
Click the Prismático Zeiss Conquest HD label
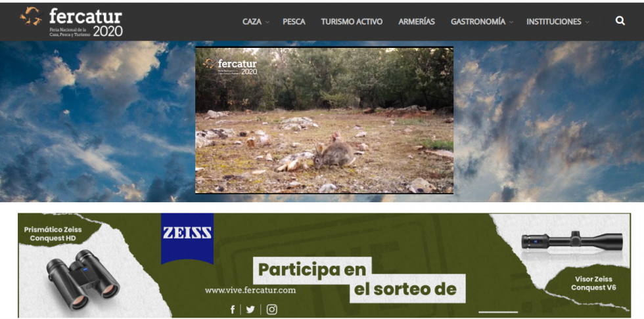(x=53, y=234)
